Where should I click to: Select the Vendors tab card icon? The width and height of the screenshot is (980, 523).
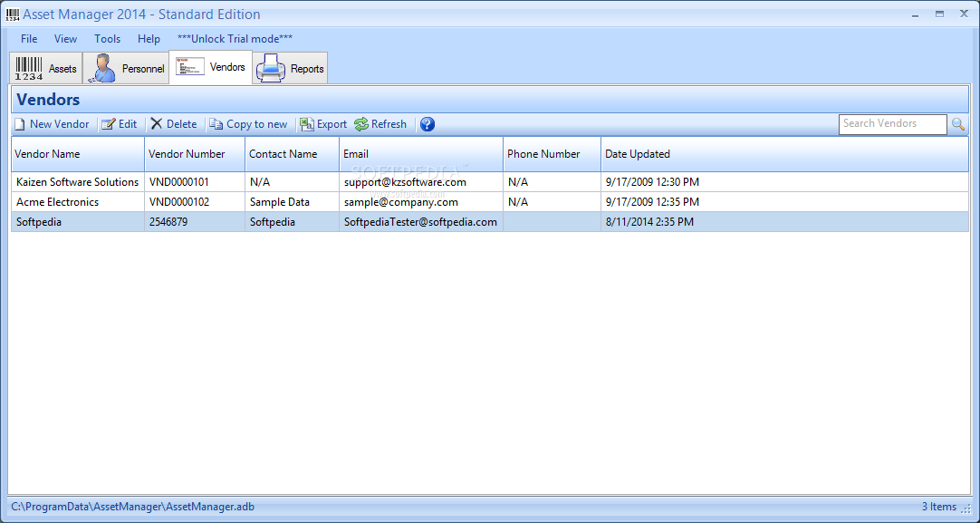point(190,66)
